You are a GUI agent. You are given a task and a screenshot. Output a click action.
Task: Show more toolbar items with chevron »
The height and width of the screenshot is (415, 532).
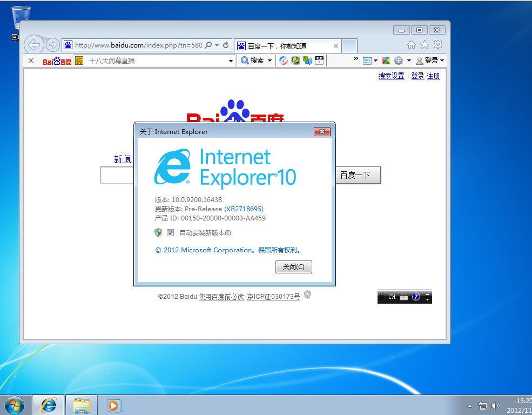click(x=356, y=59)
